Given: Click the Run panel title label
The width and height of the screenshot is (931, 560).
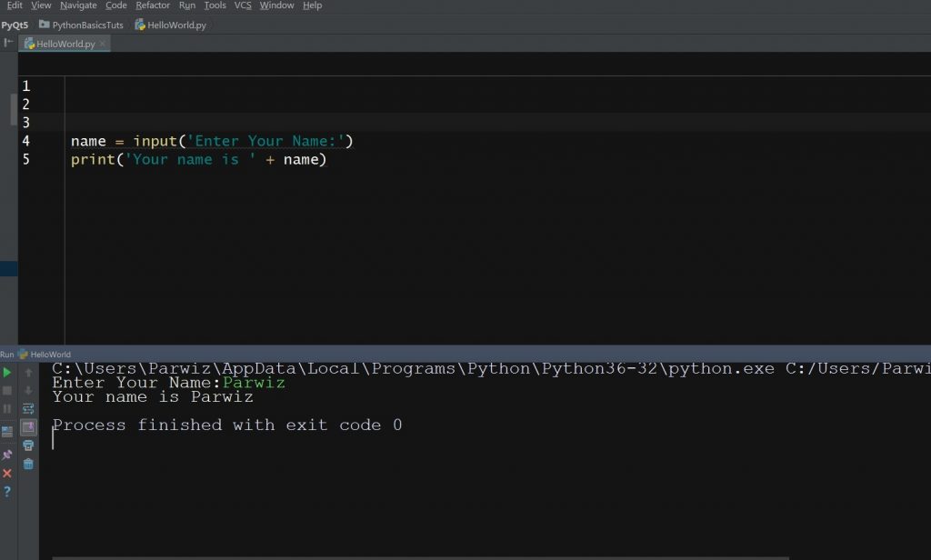Looking at the screenshot, I should click(7, 354).
